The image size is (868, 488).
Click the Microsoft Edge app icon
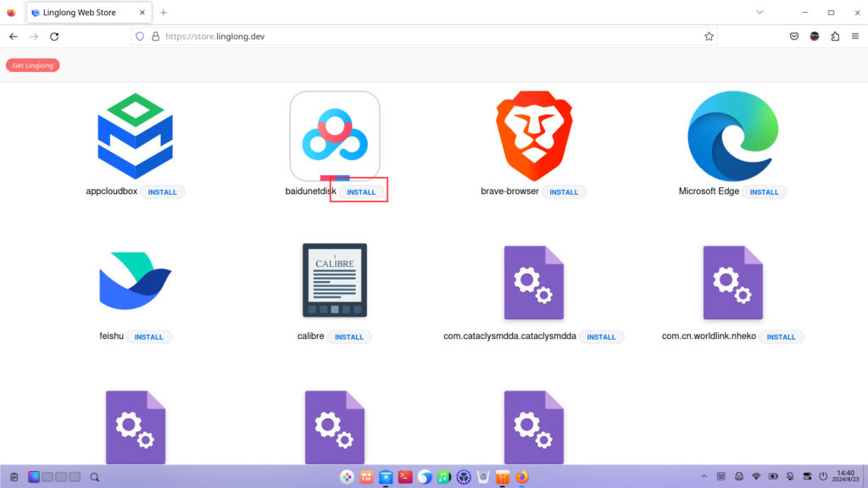tap(732, 136)
